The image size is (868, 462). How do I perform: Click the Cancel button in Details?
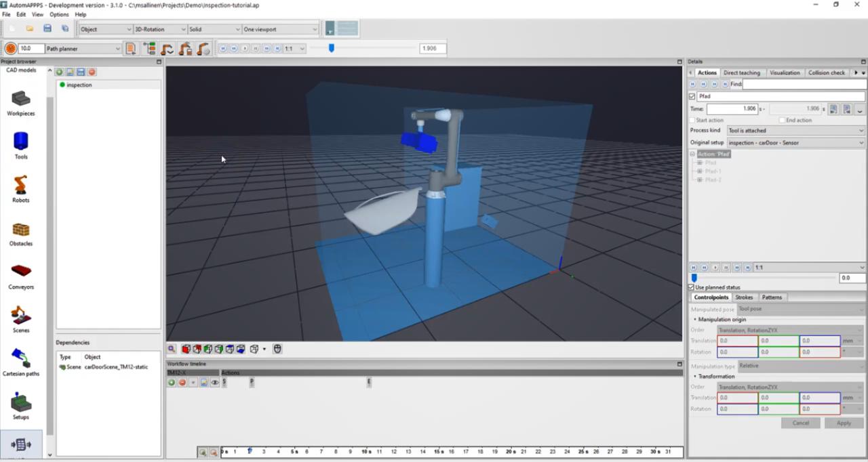click(800, 423)
